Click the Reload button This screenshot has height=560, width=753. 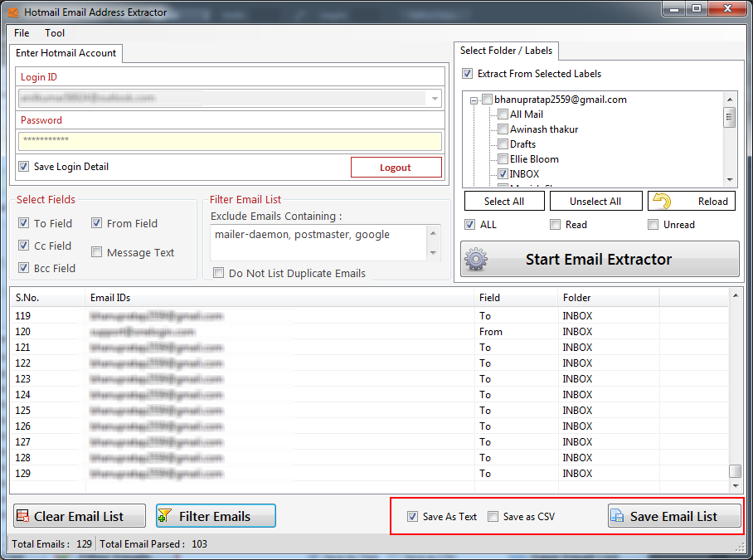[692, 201]
